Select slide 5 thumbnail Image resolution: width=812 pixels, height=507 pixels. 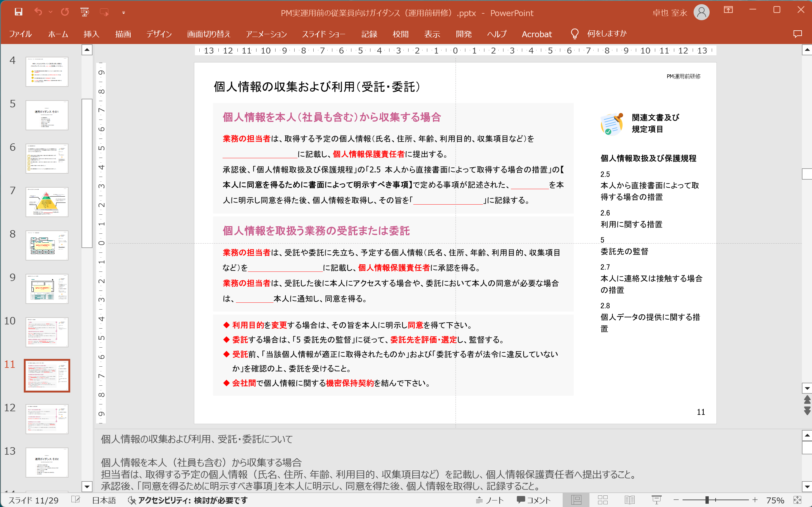pyautogui.click(x=47, y=115)
